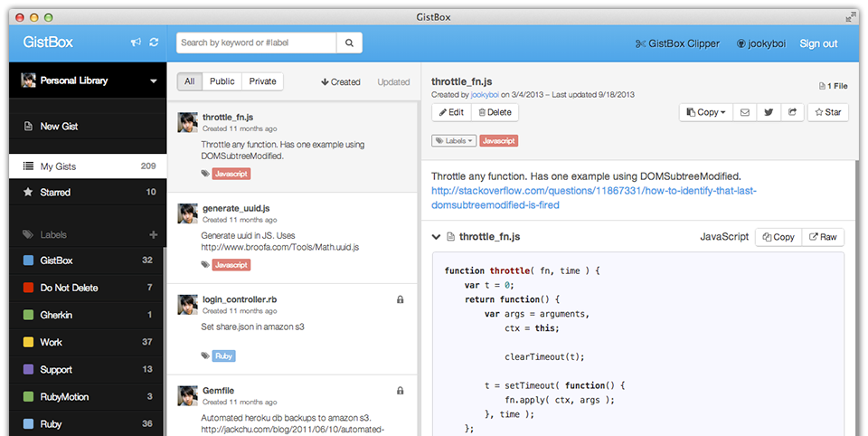Click Javascript tag on throttle_fn.js list item
Image resolution: width=868 pixels, height=436 pixels.
tap(231, 174)
